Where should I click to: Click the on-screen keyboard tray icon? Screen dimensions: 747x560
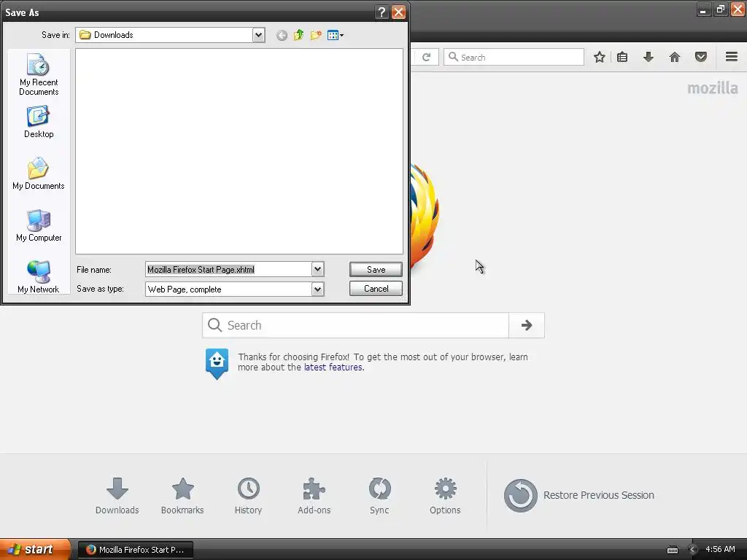[672, 550]
